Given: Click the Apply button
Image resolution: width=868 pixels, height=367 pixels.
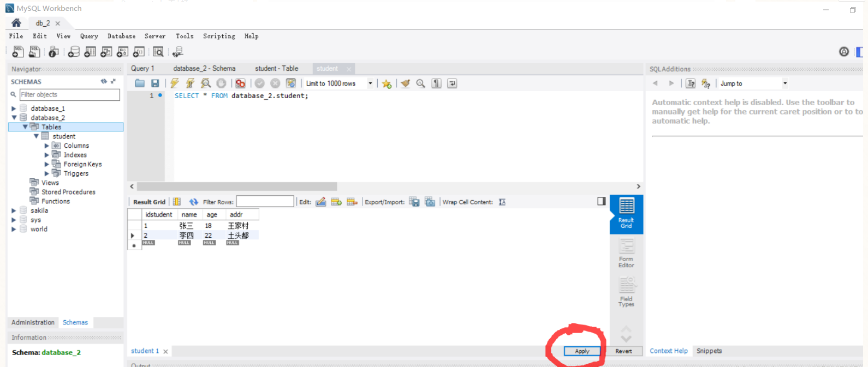Looking at the screenshot, I should [x=582, y=351].
